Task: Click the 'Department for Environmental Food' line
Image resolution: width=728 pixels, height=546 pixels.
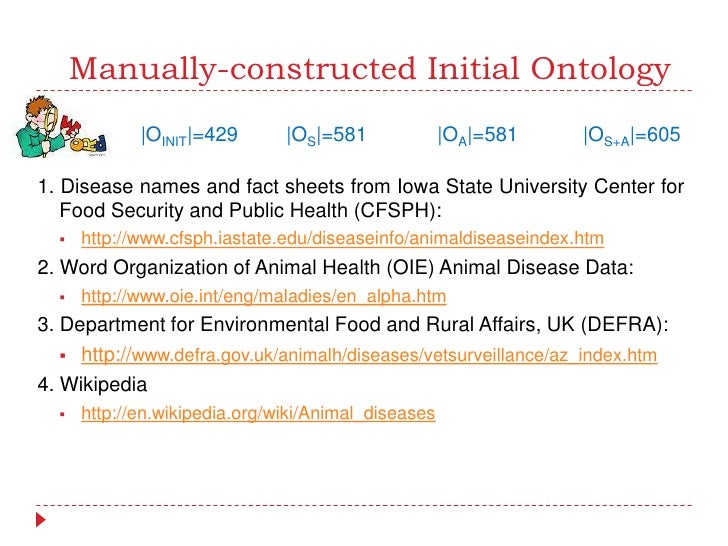Action: point(353,325)
